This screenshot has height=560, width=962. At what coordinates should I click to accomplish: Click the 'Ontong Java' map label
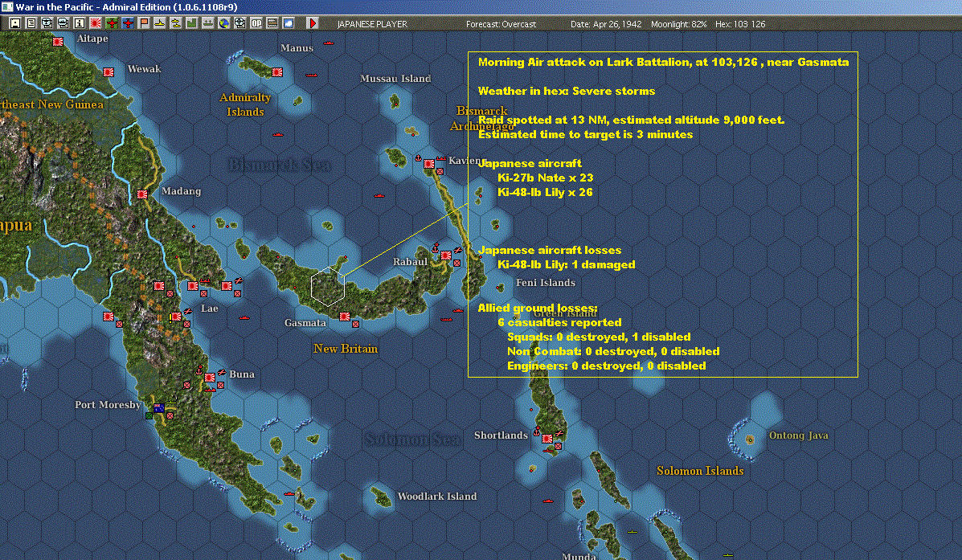[x=798, y=435]
